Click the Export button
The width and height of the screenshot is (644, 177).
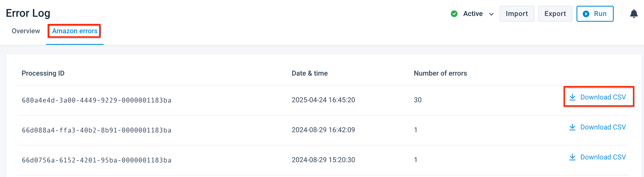pos(555,13)
